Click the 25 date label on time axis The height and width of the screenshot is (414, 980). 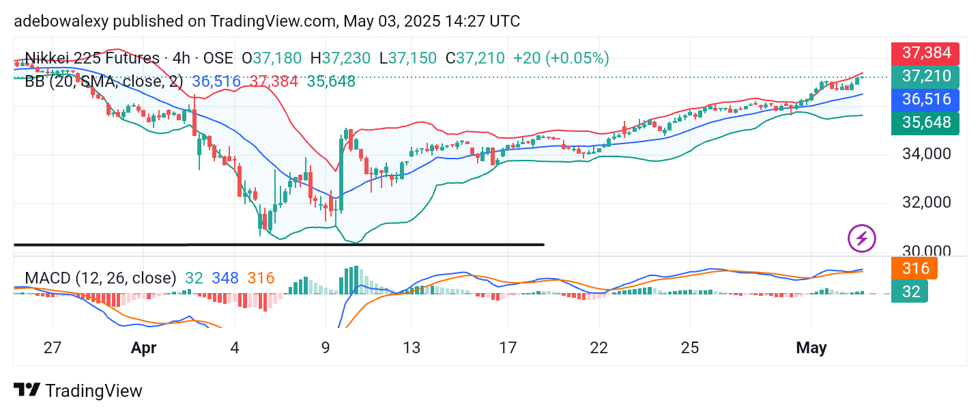coord(690,348)
